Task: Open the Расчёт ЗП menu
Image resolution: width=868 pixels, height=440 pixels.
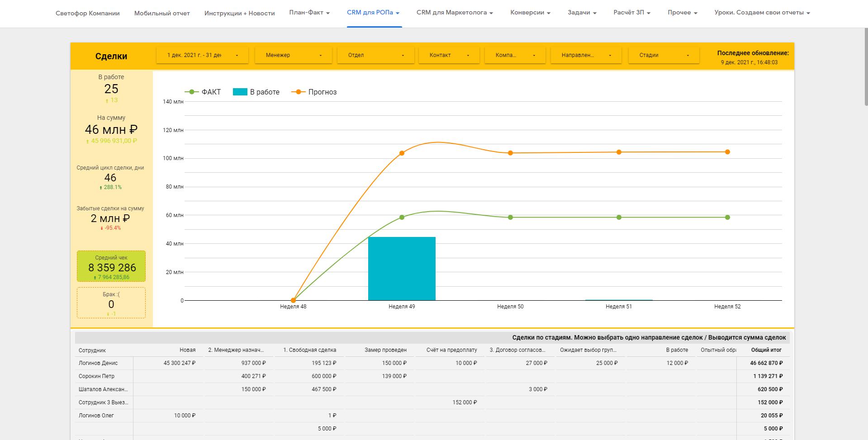Action: pos(632,13)
